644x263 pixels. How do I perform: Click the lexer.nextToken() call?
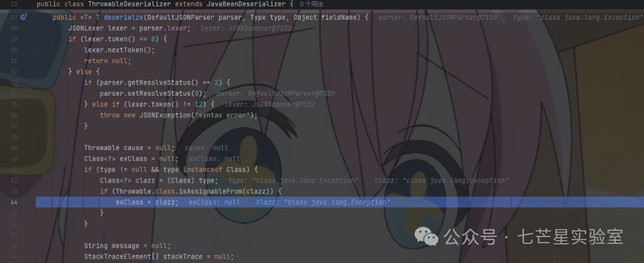pos(119,50)
